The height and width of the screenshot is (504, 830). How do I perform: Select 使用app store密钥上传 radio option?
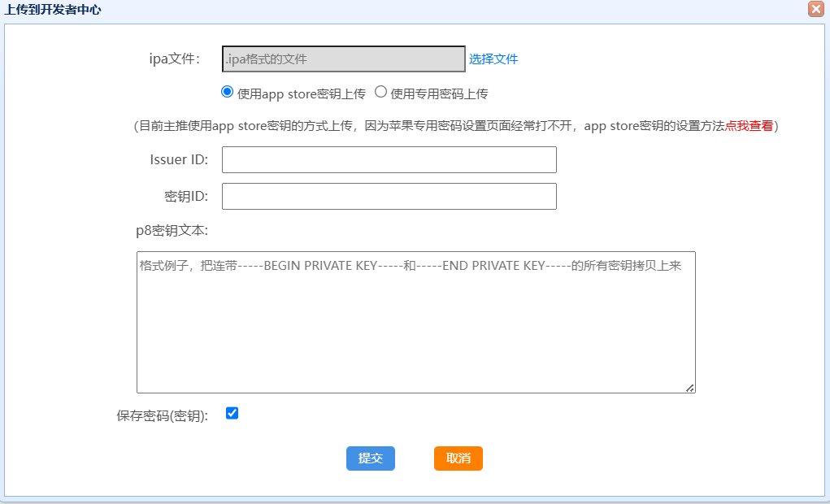[x=227, y=92]
